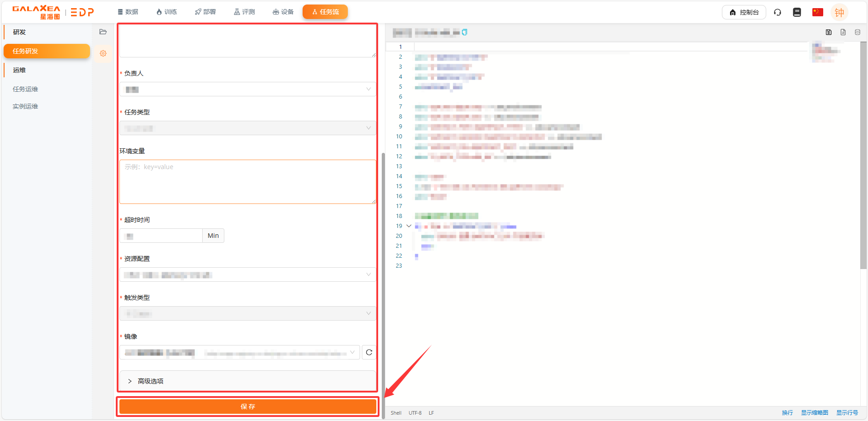Refresh the 镜像 image list
Screen dimensions: 868x421
click(369, 352)
